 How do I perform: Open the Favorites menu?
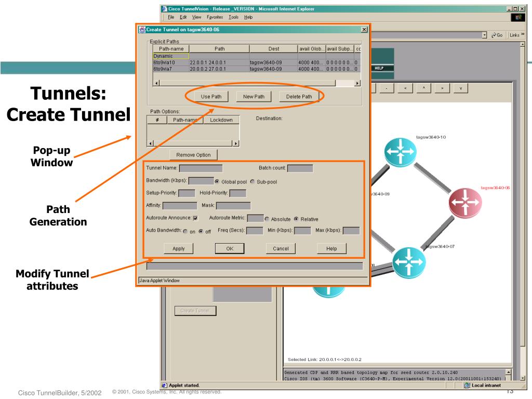[215, 17]
